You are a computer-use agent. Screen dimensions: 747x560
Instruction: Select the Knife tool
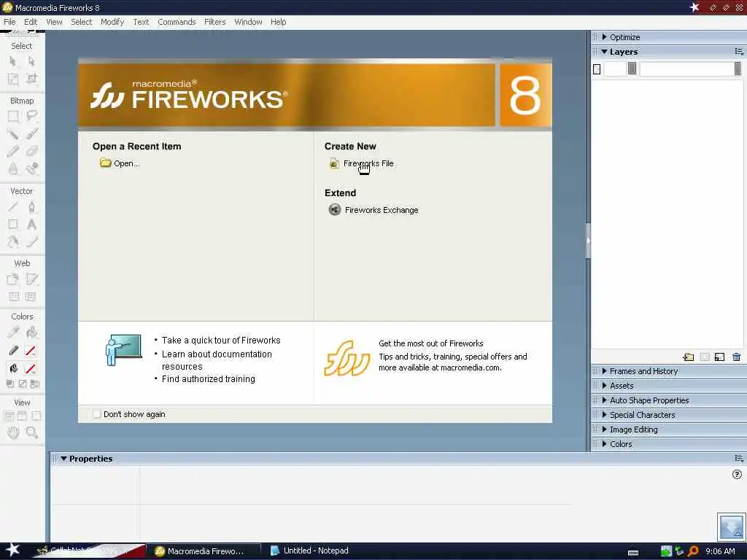(x=31, y=242)
